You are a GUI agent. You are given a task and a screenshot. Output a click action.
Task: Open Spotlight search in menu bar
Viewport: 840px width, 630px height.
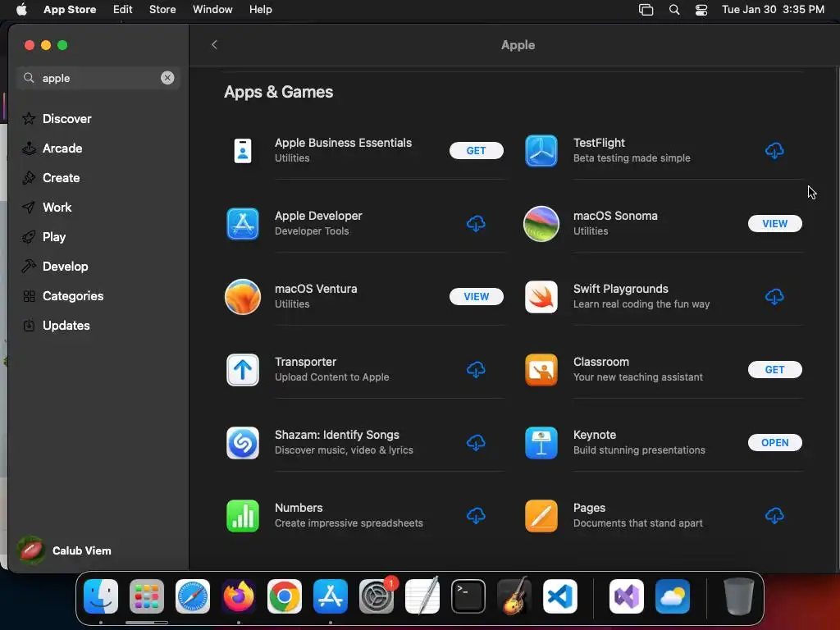click(x=674, y=10)
